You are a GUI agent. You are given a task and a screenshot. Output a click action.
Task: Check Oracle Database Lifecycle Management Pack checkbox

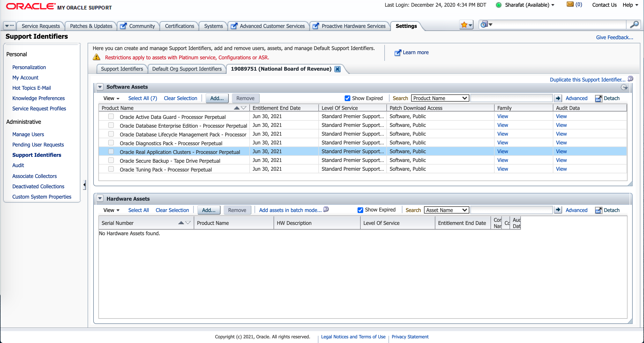click(x=111, y=134)
